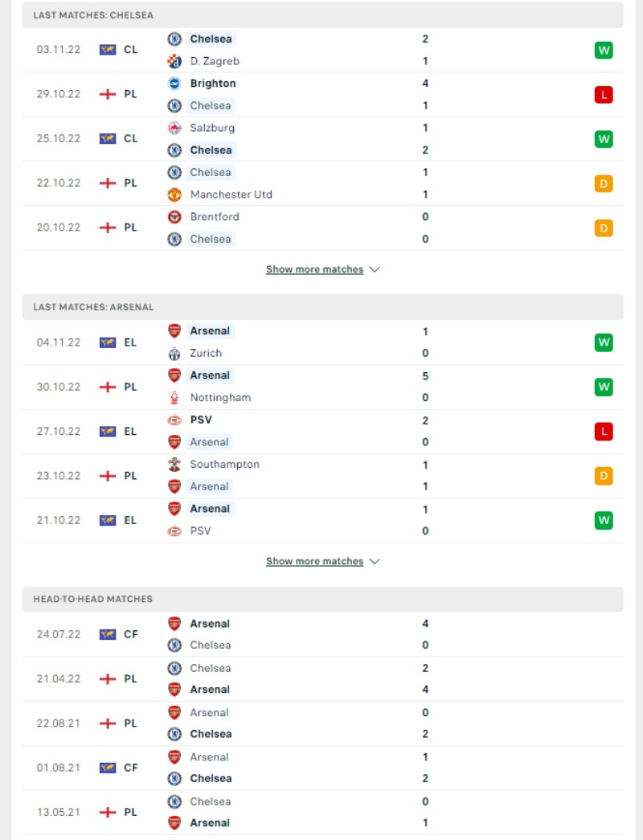Click the Brentford club crest icon
The height and width of the screenshot is (840, 643).
[x=174, y=217]
